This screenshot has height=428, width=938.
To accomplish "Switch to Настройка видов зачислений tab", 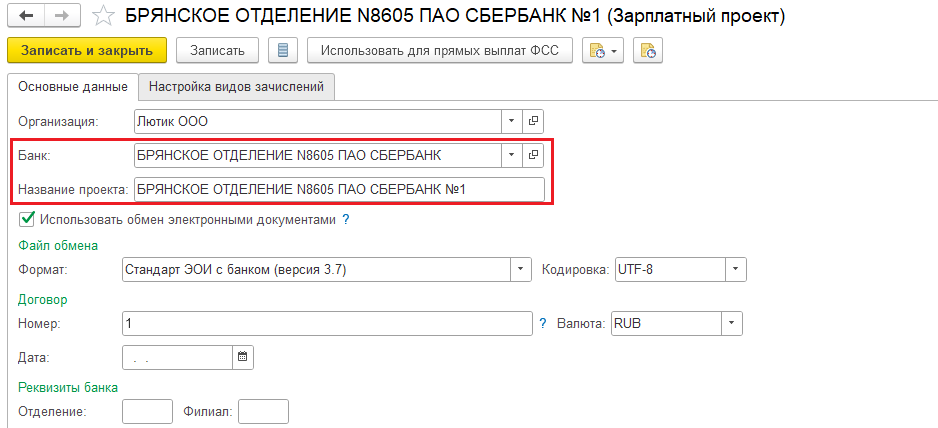I will tap(236, 87).
